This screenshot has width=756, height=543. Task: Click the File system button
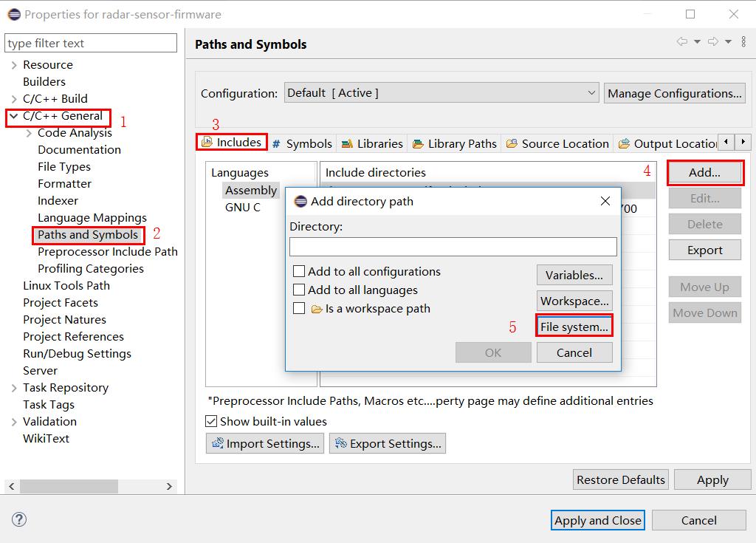[x=574, y=326]
